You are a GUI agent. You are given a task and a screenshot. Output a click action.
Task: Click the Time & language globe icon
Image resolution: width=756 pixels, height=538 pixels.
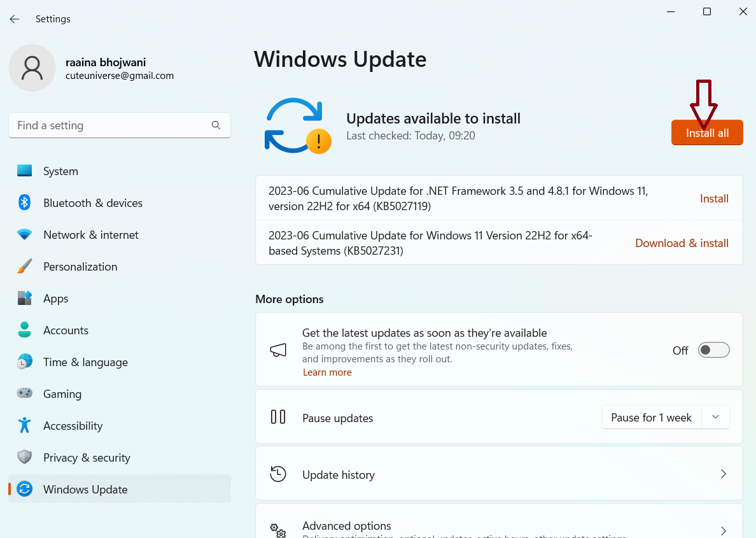24,362
